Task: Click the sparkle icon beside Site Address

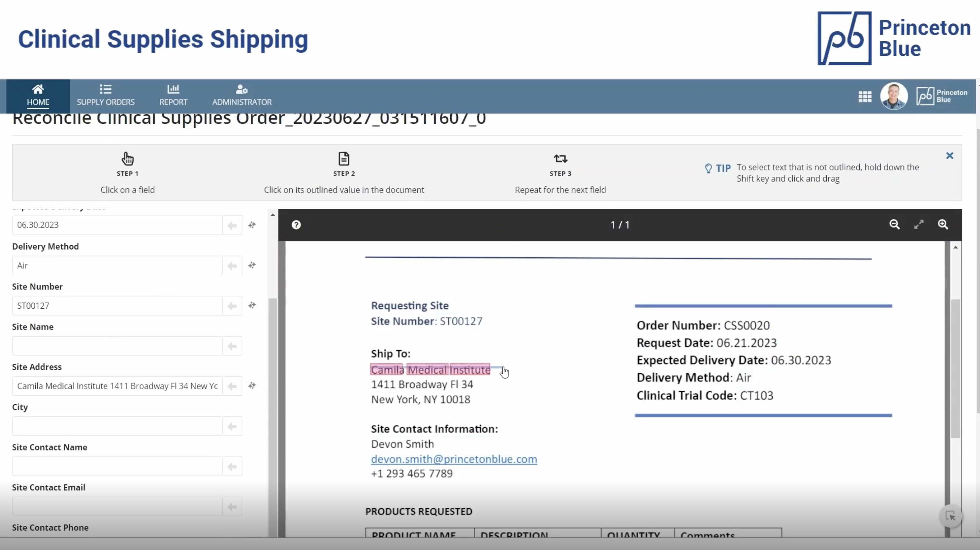Action: tap(252, 386)
